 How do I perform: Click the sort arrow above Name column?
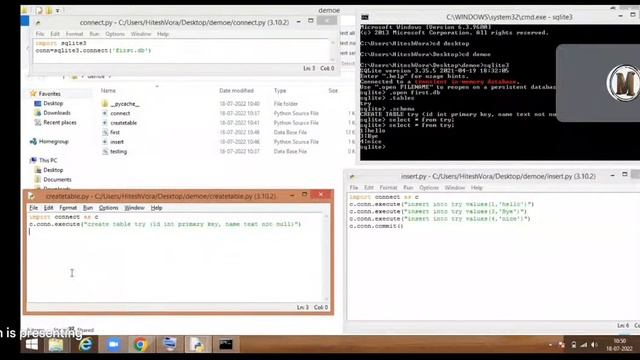click(x=157, y=86)
